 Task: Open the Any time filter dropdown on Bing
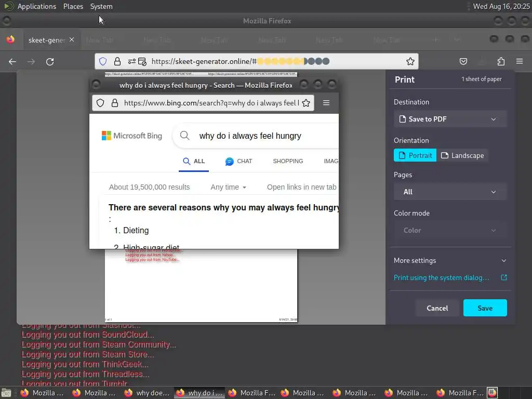click(x=229, y=187)
